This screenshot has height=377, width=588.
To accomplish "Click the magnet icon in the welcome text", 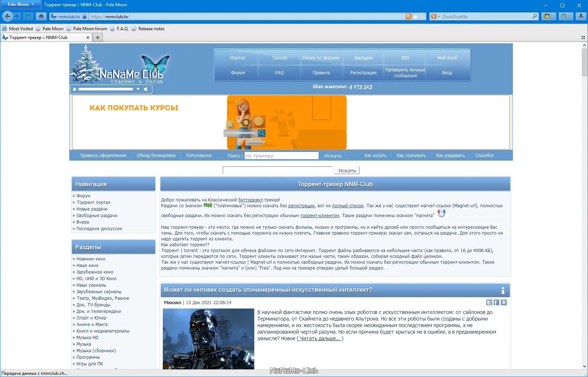I will tap(441, 213).
